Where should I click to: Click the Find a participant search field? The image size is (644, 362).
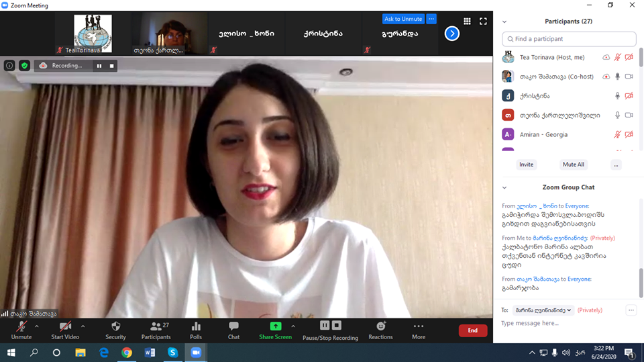point(569,39)
